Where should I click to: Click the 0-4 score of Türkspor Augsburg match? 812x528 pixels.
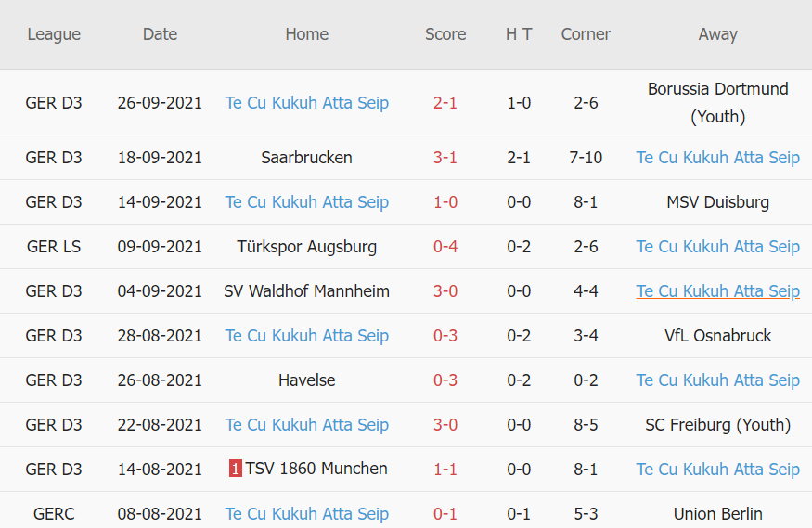point(445,247)
